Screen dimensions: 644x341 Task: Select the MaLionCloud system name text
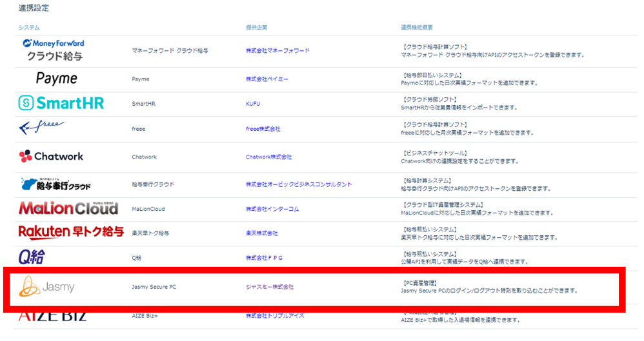tap(148, 209)
